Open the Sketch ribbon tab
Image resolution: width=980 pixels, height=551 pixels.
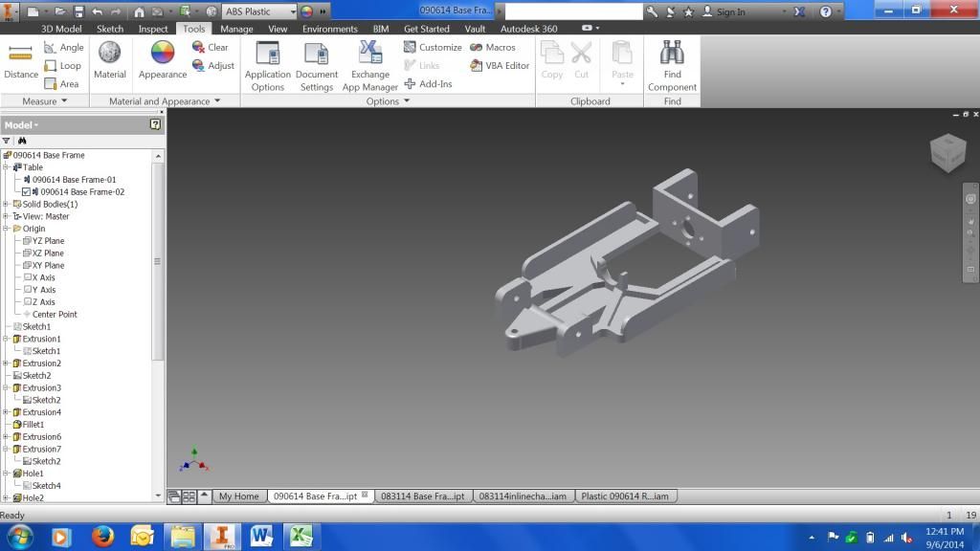110,29
